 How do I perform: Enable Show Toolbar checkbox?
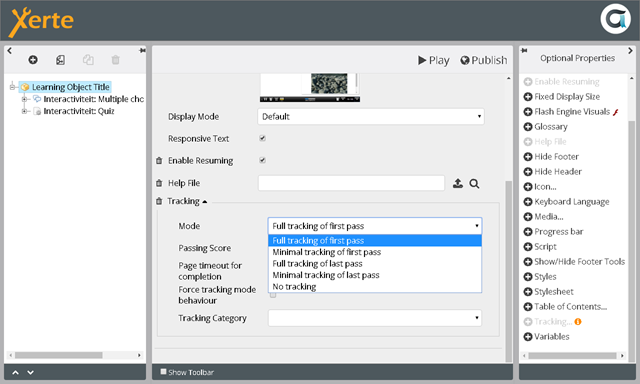click(x=163, y=372)
